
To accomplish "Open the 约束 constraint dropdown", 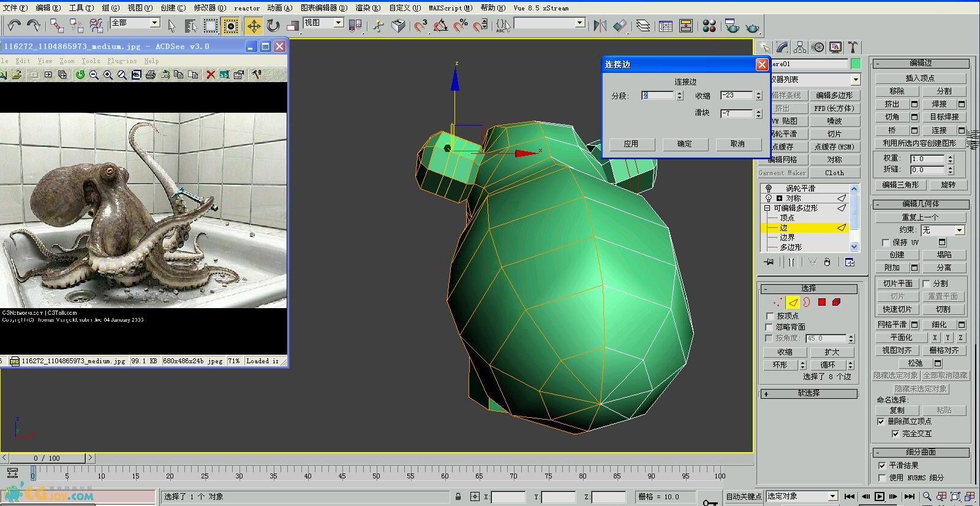I will click(959, 230).
